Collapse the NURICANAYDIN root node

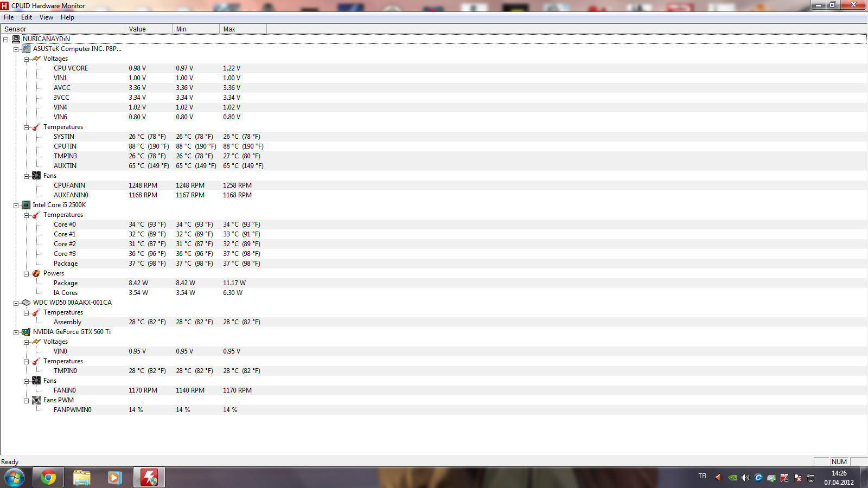6,40
